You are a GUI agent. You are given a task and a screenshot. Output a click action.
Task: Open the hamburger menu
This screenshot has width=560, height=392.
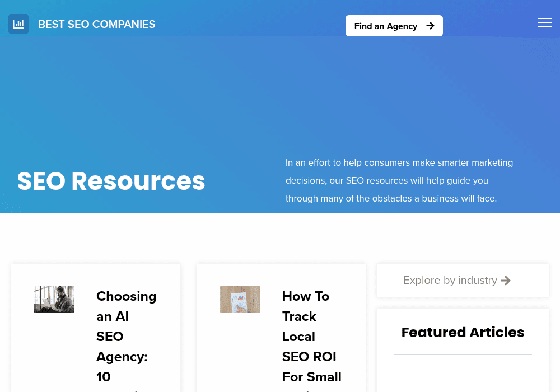(545, 22)
